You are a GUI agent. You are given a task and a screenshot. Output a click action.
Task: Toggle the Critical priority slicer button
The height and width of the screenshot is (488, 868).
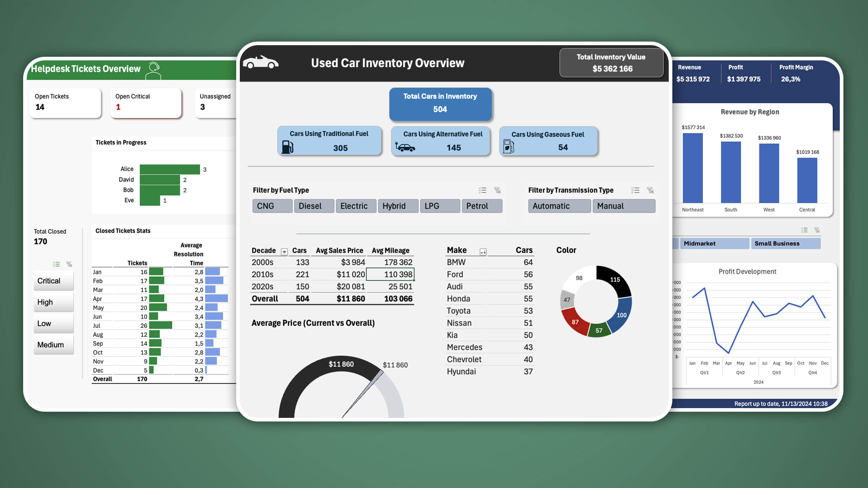54,281
